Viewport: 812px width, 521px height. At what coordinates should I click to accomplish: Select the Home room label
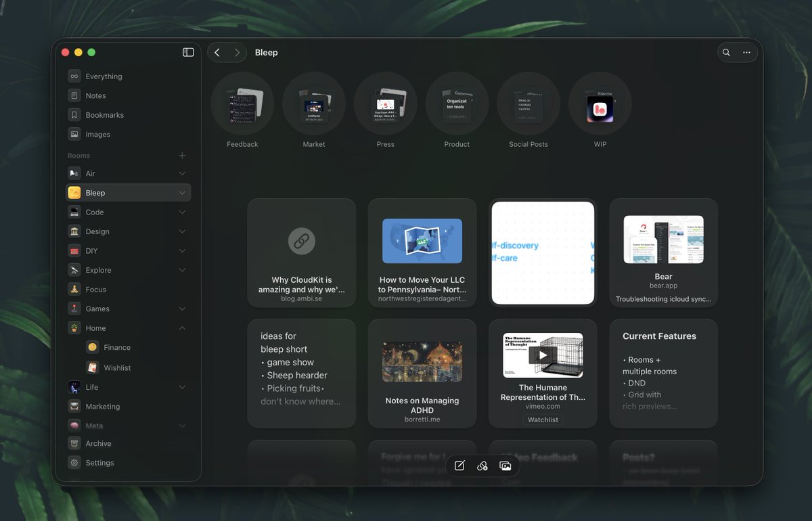(95, 328)
